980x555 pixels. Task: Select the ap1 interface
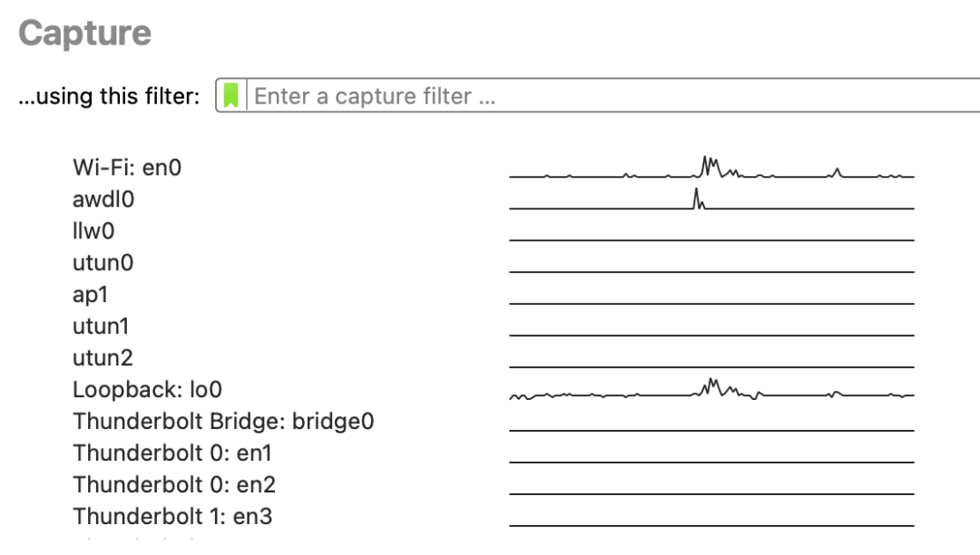[x=90, y=295]
